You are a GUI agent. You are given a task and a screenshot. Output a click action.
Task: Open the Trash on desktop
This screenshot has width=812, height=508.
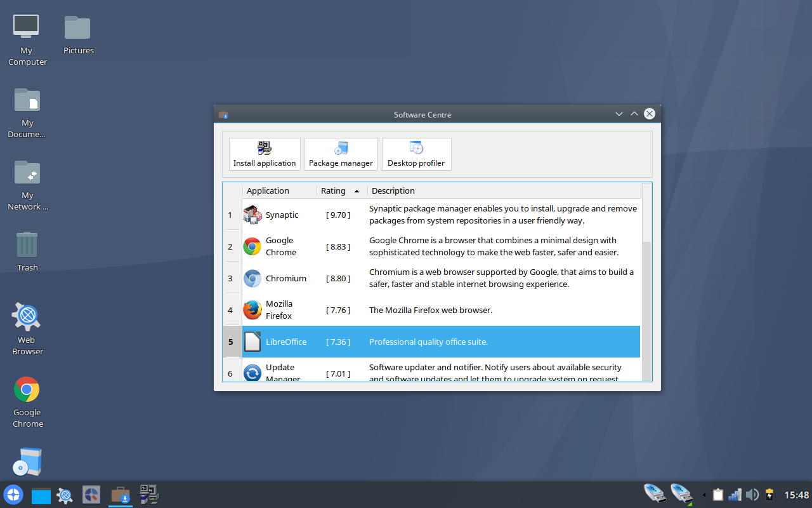click(x=27, y=250)
